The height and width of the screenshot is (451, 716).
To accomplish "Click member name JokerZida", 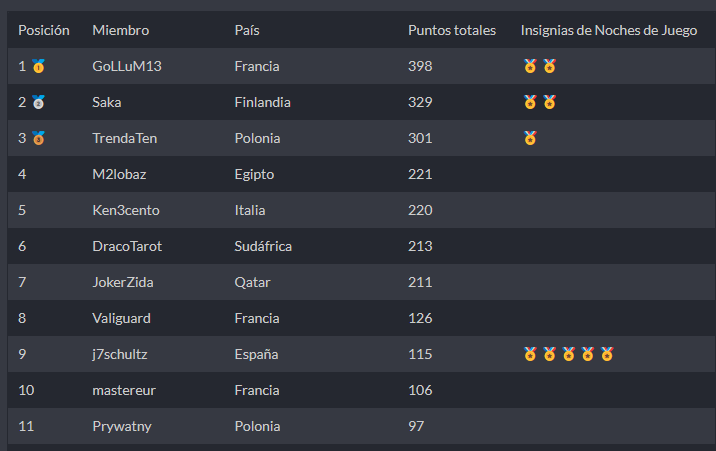I will pos(123,282).
